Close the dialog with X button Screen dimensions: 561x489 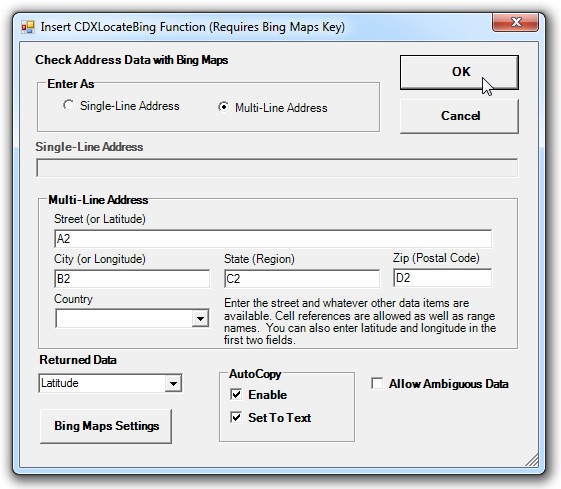[516, 22]
